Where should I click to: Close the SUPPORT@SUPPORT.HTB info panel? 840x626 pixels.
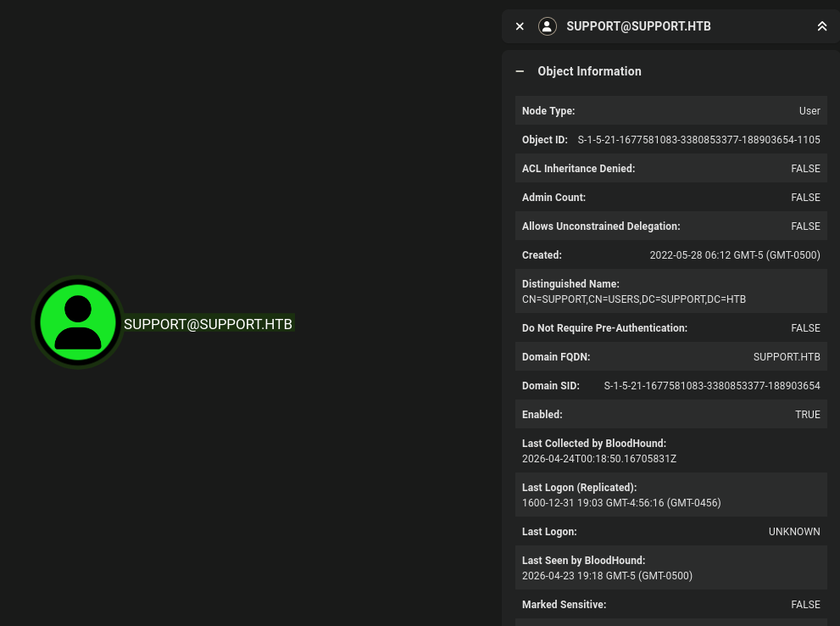[520, 26]
